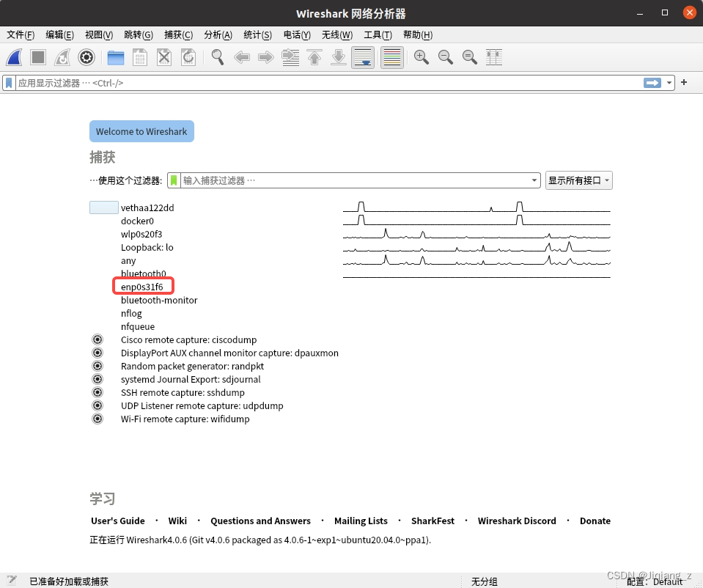Screen dimensions: 703x588
Task: Click the resize columns icon
Action: click(494, 57)
